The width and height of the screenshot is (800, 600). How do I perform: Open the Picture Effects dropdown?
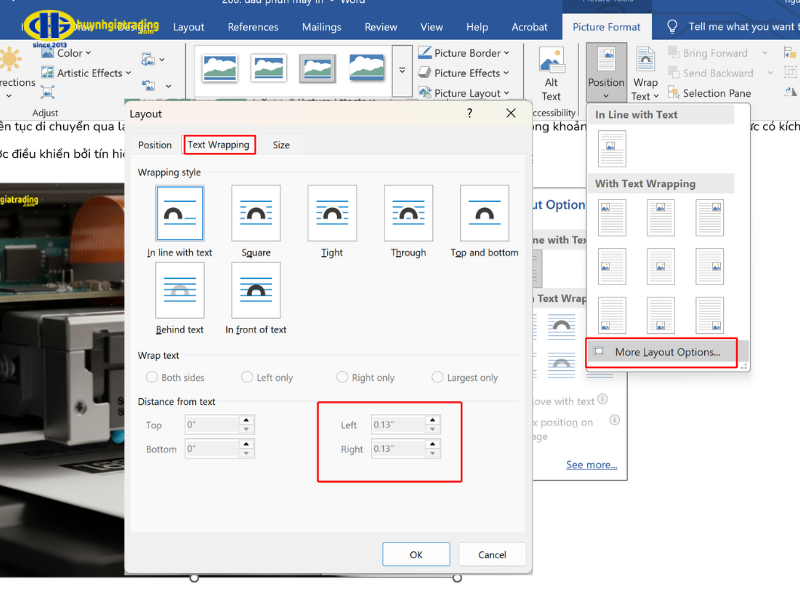click(x=466, y=73)
